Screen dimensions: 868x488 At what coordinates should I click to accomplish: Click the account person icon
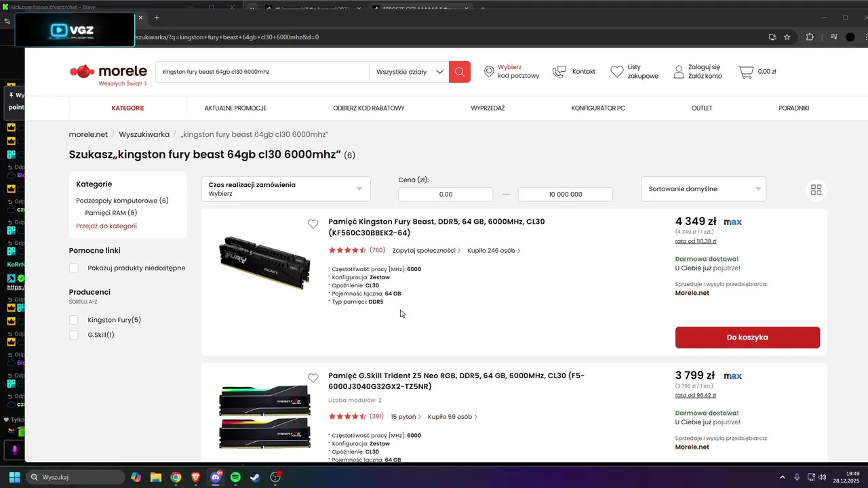(677, 72)
